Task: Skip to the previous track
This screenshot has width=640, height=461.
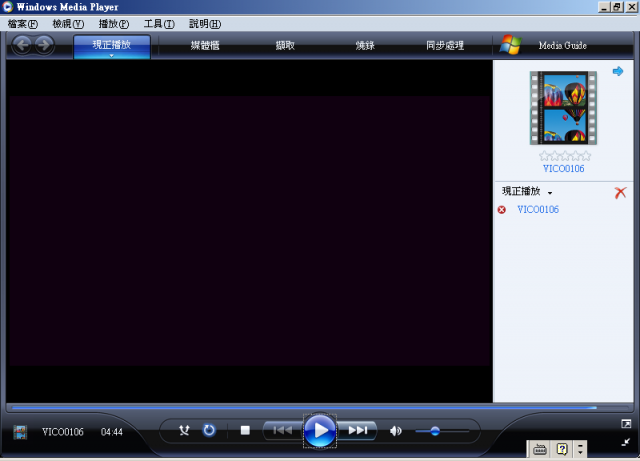Action: coord(282,430)
